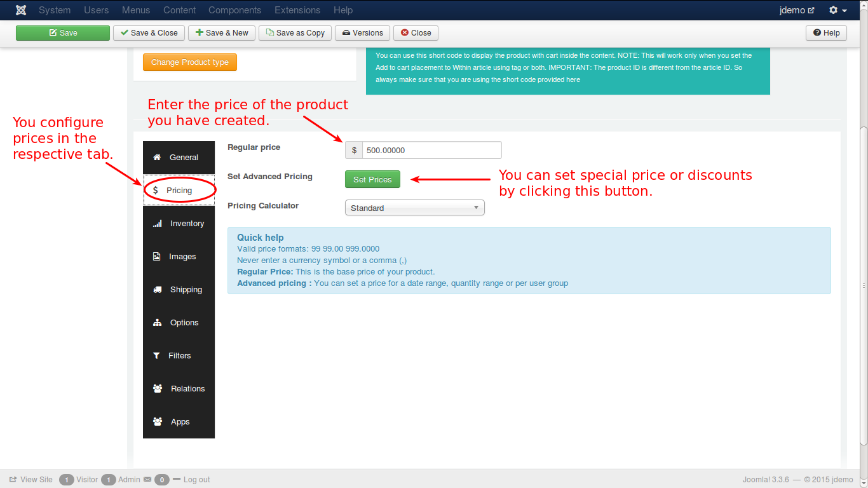Click the sitemap icon beside Options

tap(157, 323)
